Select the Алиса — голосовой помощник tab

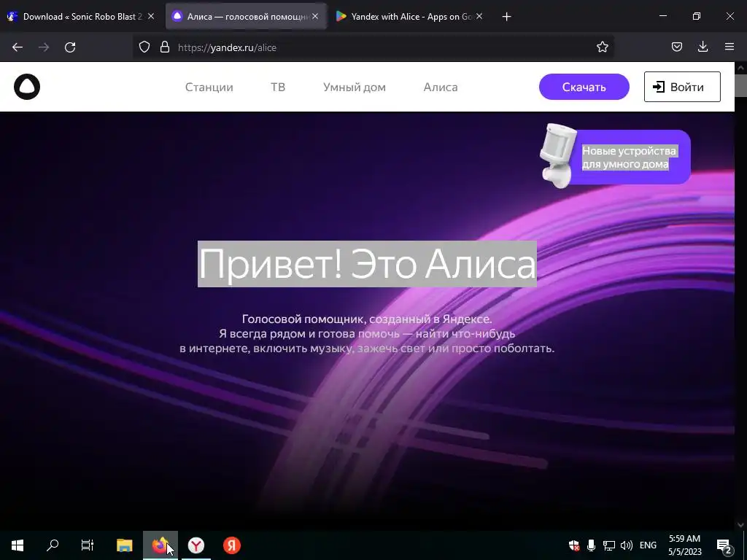pyautogui.click(x=247, y=16)
